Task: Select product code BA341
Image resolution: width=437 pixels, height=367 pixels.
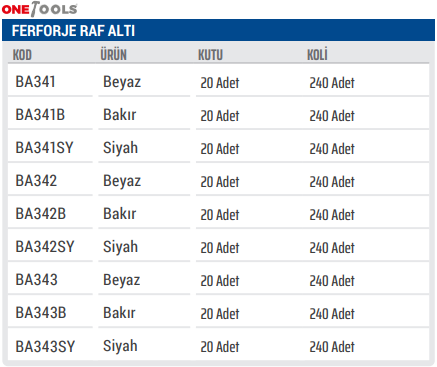Action: point(35,82)
